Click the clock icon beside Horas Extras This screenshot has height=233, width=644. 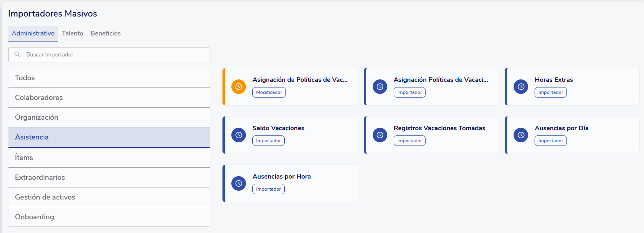click(521, 87)
